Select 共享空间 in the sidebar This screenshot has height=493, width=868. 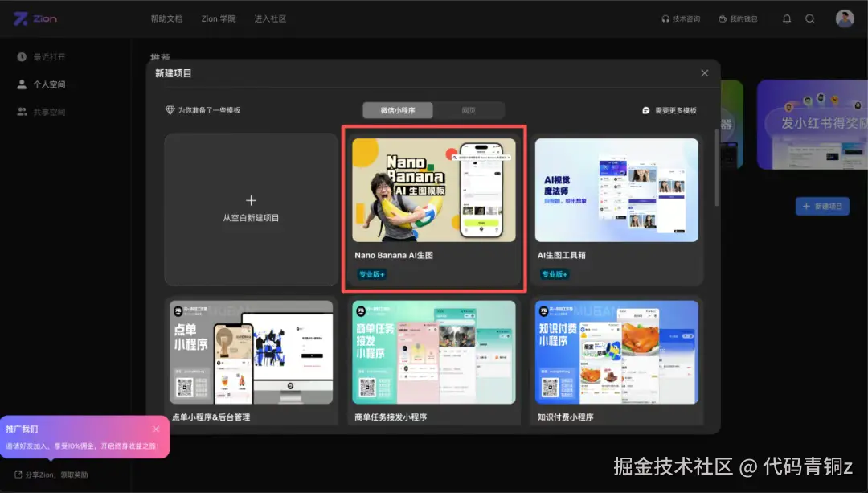click(42, 112)
